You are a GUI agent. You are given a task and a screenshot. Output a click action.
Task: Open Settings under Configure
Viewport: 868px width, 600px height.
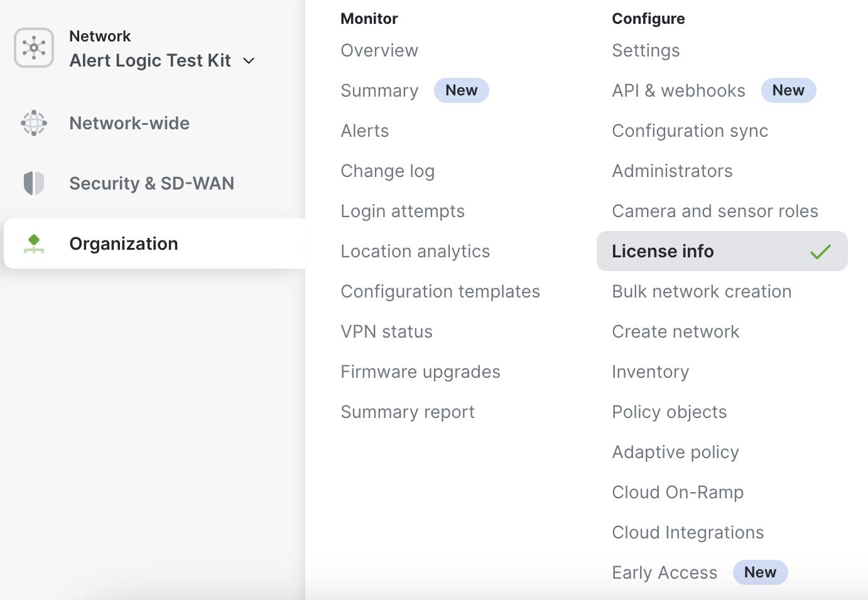pos(646,50)
